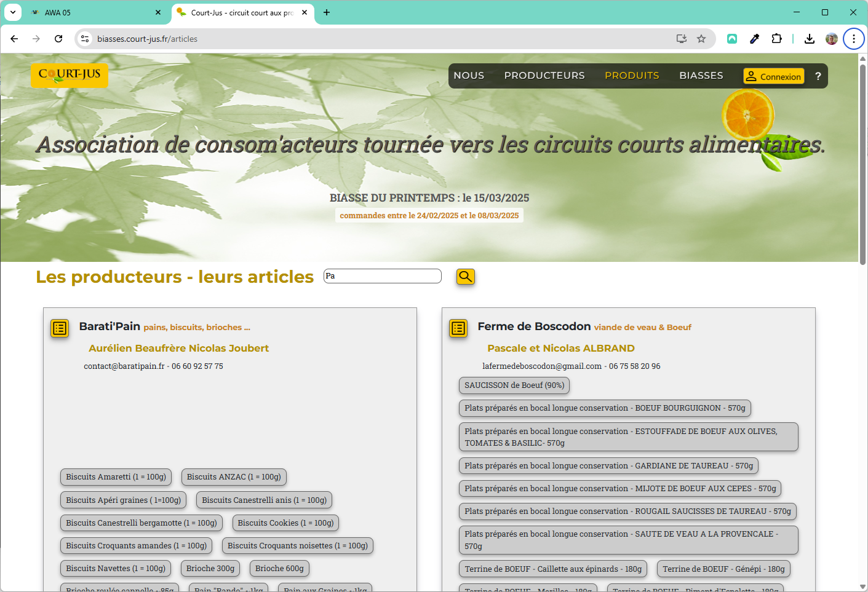868x592 pixels.
Task: Click the yellow magnifier search button
Action: pyautogui.click(x=465, y=277)
